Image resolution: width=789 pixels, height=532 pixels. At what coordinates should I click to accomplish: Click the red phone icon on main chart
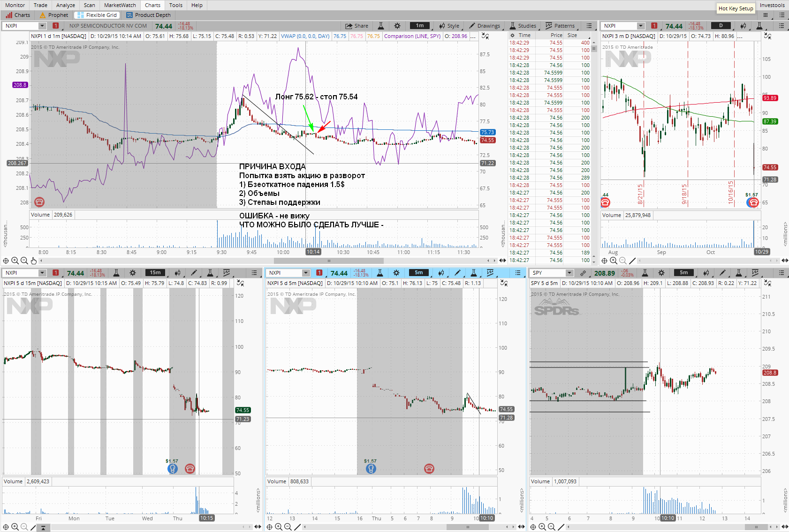click(x=39, y=202)
